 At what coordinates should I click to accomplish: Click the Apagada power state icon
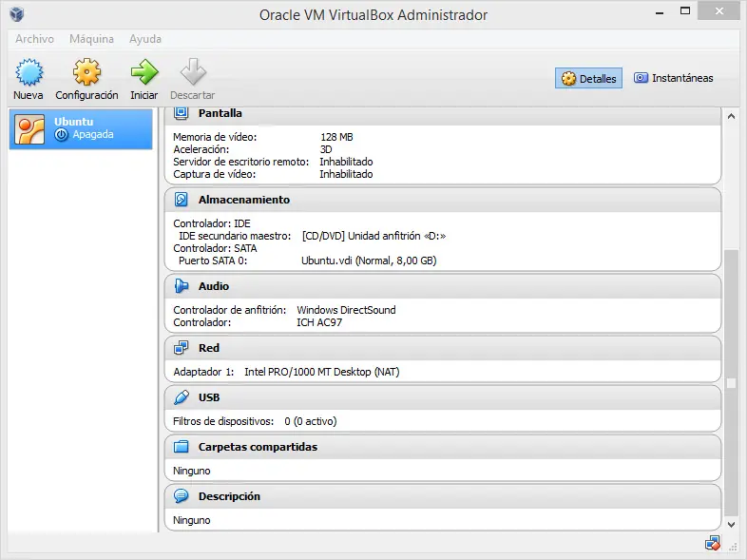62,135
